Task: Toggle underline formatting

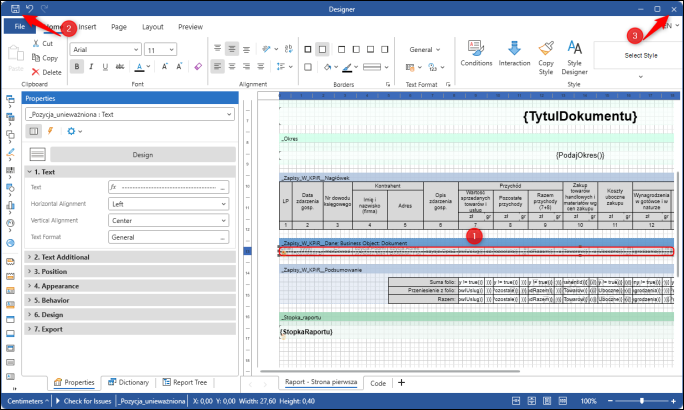Action: point(105,67)
